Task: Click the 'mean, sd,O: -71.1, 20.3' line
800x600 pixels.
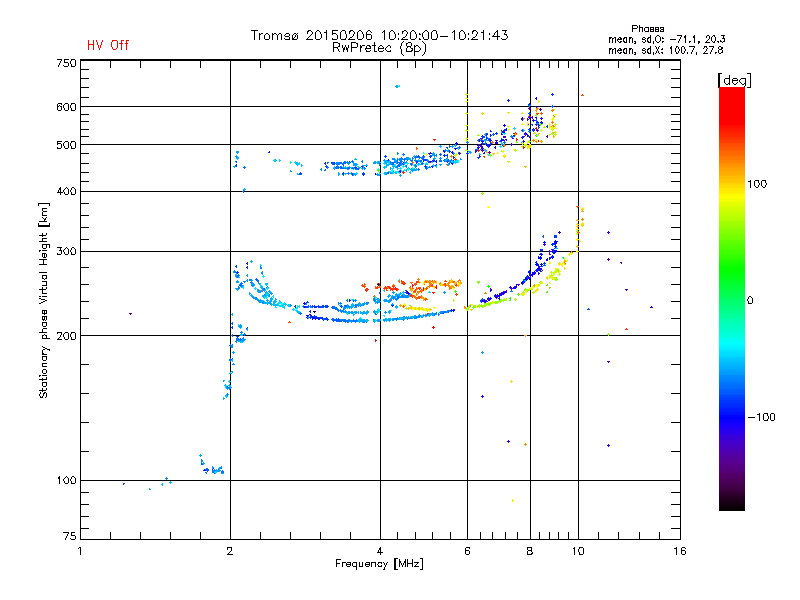Action: coord(666,39)
